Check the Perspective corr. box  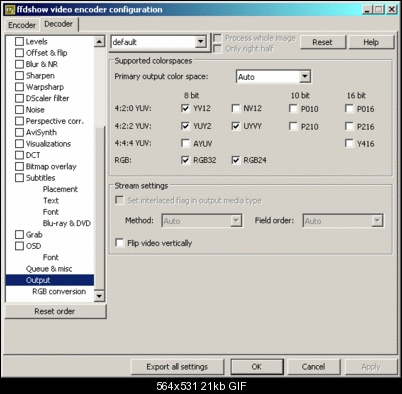(19, 121)
